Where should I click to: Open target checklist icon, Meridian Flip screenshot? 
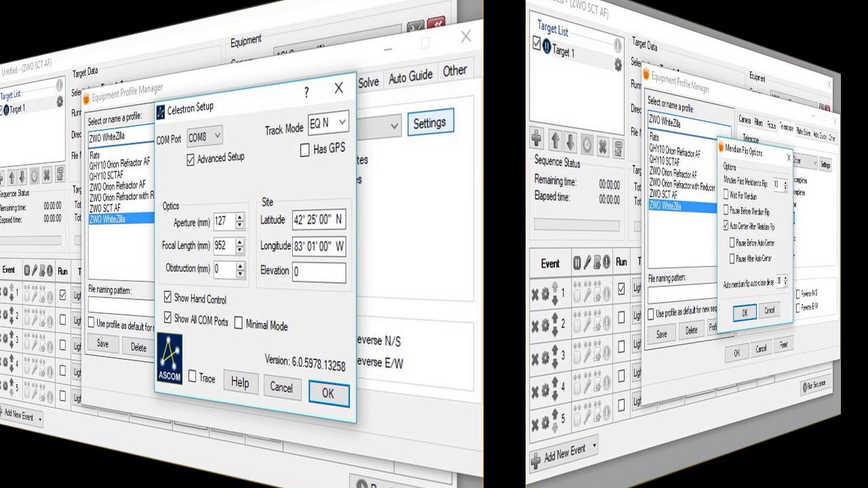618,148
